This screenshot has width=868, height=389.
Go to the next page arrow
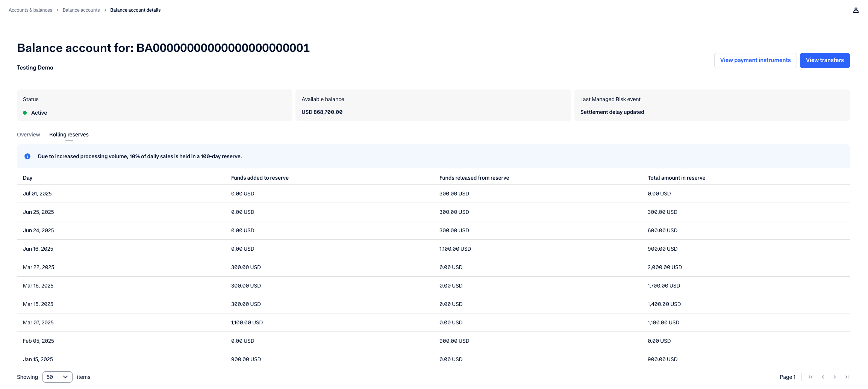(x=835, y=377)
